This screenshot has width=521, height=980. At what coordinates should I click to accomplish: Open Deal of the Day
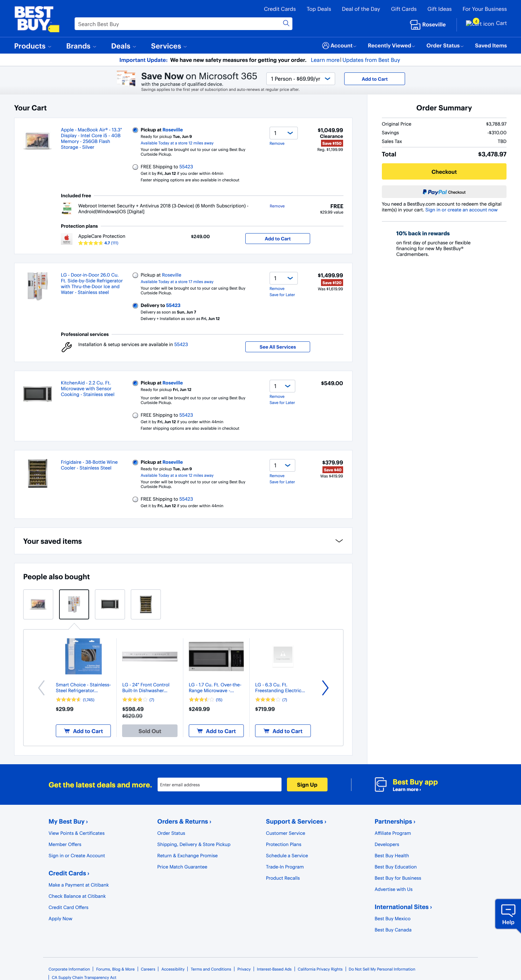(360, 9)
